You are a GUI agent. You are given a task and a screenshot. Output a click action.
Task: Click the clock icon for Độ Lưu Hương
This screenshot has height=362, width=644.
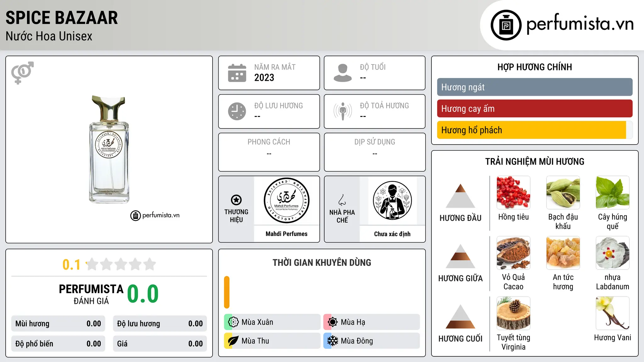[237, 111]
